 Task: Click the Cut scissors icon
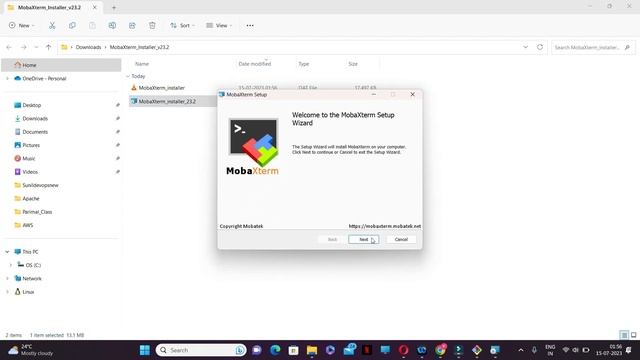coord(52,25)
